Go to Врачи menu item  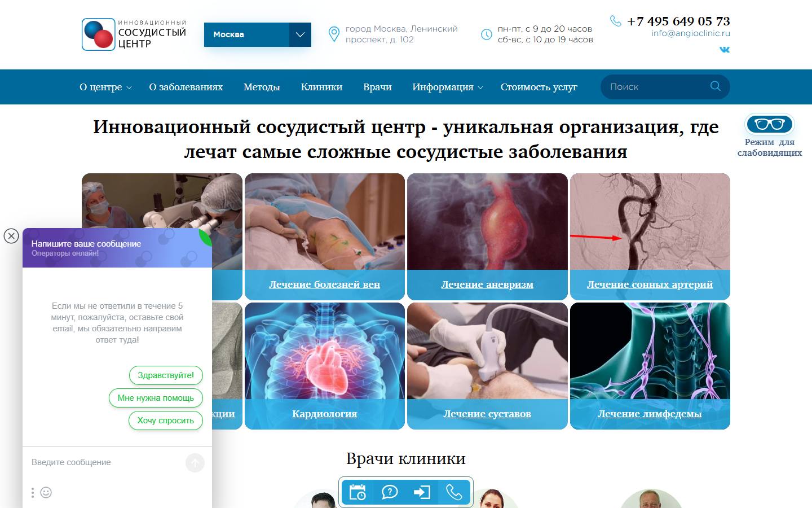[x=377, y=87]
